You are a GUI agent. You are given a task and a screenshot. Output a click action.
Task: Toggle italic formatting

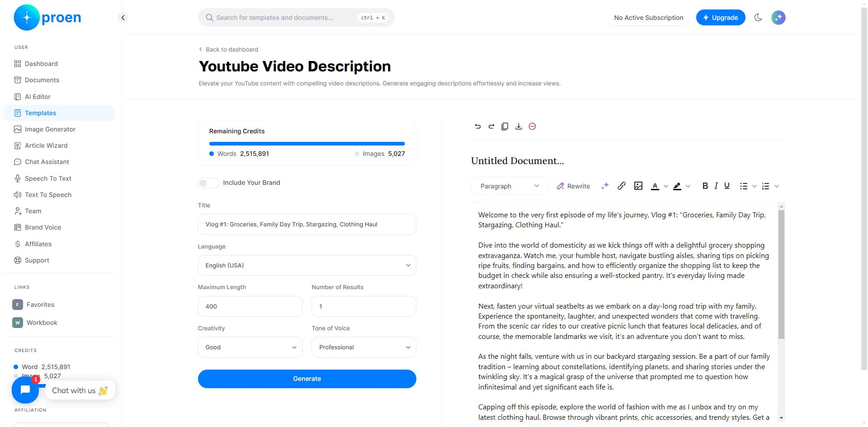[x=716, y=186]
